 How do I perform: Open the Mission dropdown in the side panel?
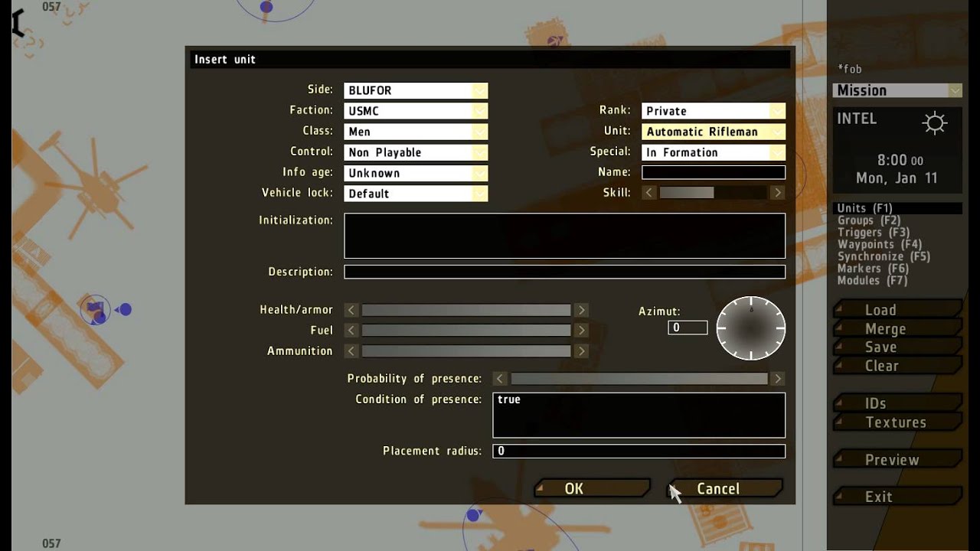pos(897,90)
